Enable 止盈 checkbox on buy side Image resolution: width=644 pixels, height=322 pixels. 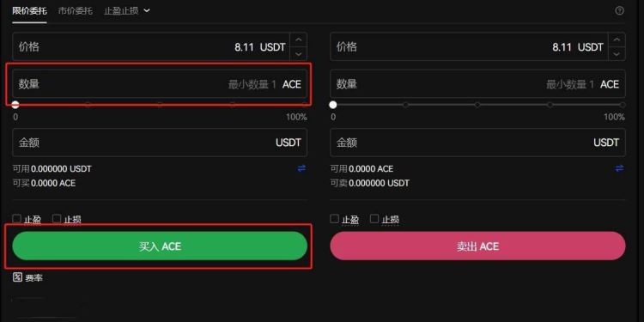[16, 218]
